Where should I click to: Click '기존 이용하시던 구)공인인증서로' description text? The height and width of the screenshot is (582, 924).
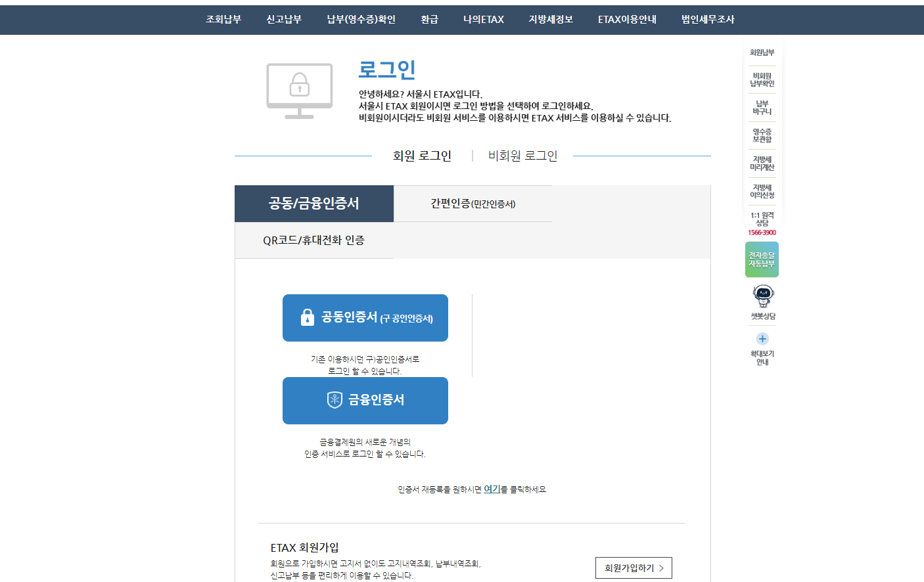click(x=365, y=359)
